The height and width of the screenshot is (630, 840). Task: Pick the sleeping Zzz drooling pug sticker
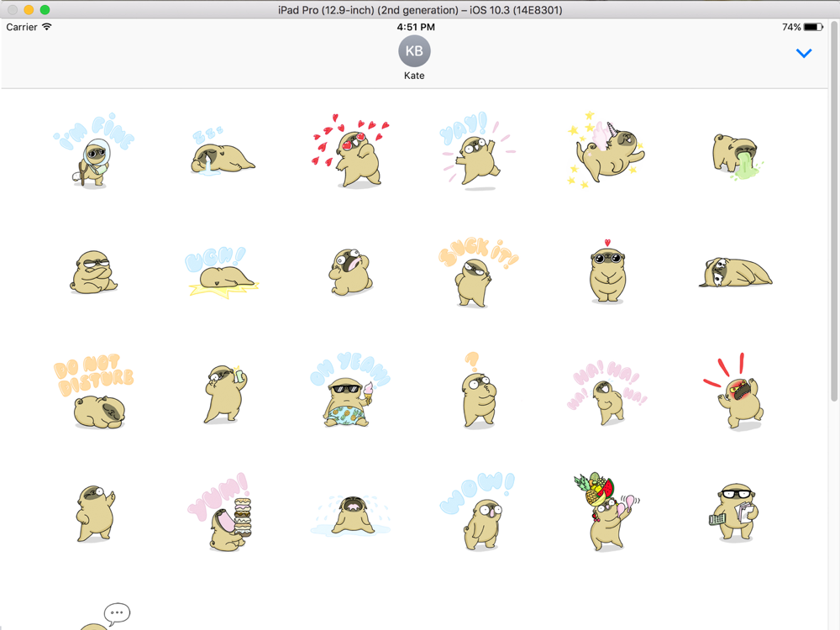(223, 151)
